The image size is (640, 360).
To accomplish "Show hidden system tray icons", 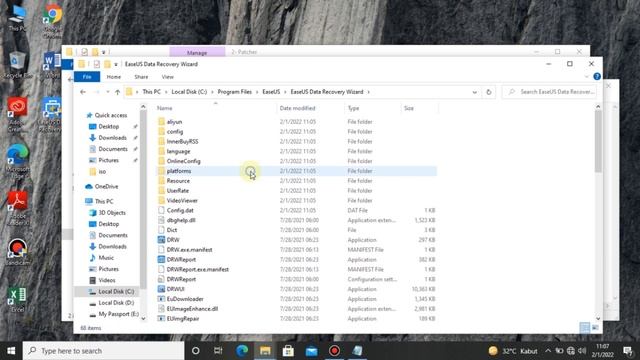I will pos(548,351).
